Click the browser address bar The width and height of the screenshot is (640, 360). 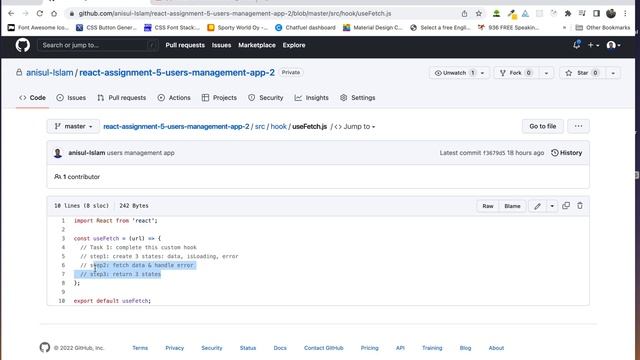point(261,13)
